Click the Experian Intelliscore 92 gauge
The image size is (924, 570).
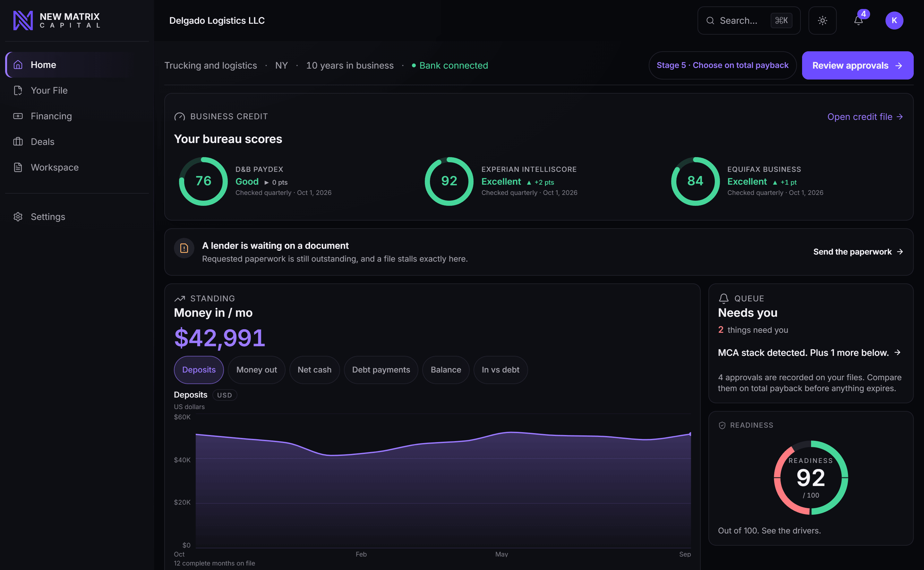(449, 181)
